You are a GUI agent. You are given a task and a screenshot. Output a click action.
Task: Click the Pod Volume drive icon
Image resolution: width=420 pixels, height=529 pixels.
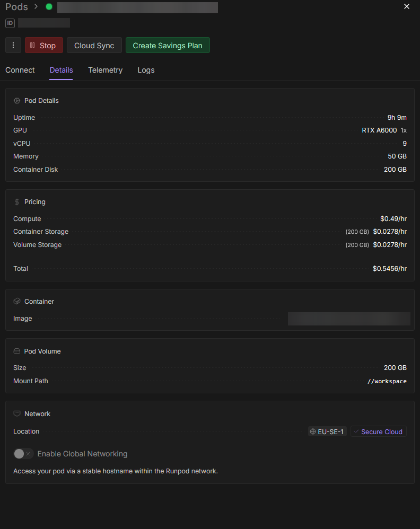(x=17, y=351)
